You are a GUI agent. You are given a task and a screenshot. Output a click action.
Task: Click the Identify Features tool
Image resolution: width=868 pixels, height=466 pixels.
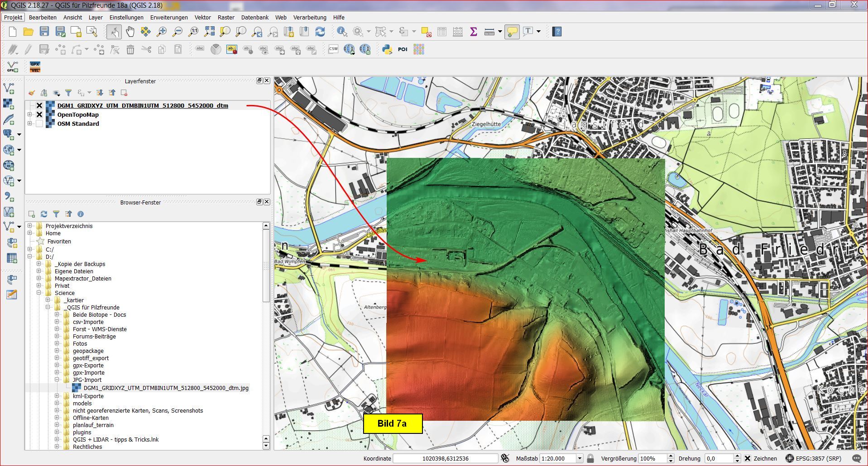pyautogui.click(x=342, y=32)
